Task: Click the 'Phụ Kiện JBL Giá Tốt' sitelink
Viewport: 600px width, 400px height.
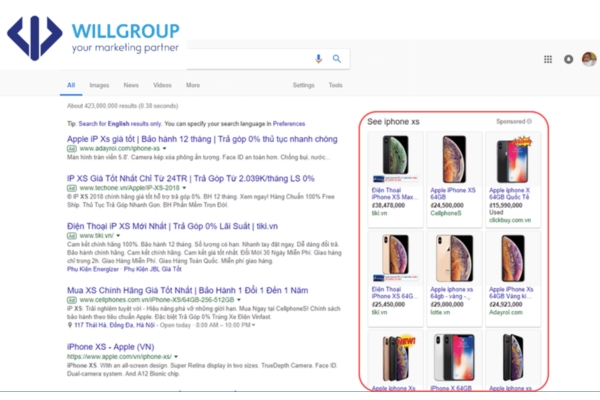Action: [x=152, y=269]
